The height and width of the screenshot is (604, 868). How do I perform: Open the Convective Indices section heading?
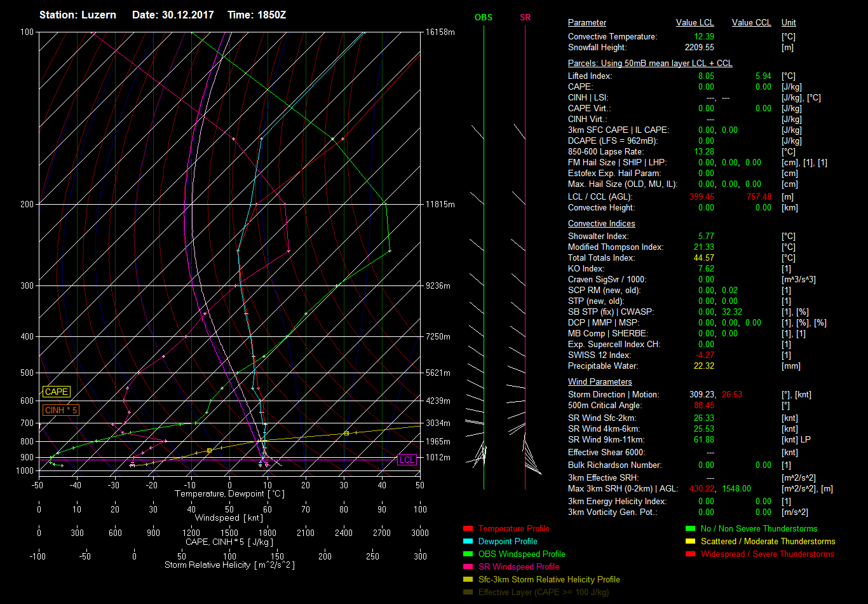601,224
